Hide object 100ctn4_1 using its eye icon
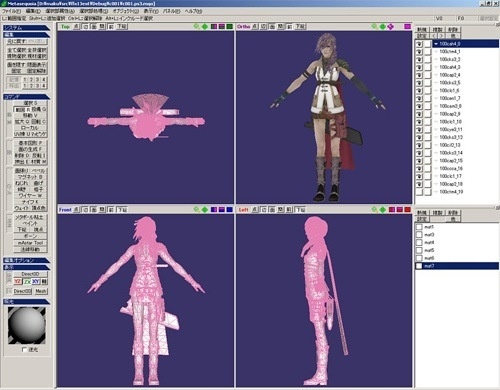 [x=419, y=51]
